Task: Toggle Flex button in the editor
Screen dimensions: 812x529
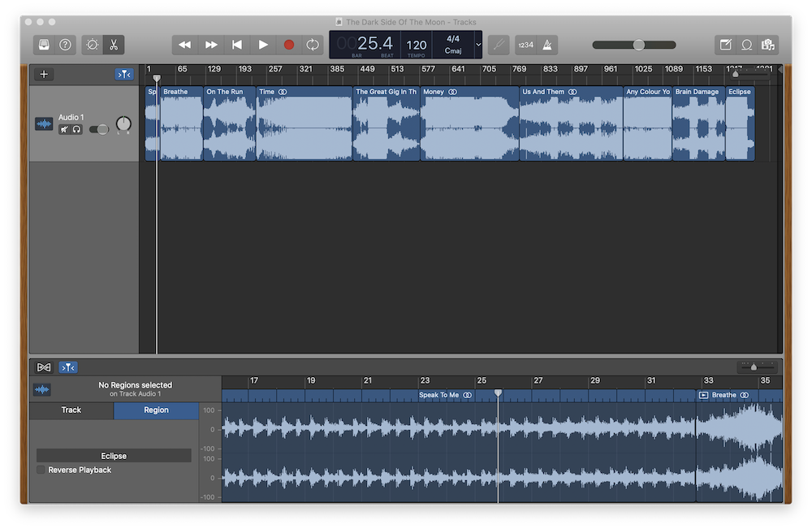Action: point(44,367)
